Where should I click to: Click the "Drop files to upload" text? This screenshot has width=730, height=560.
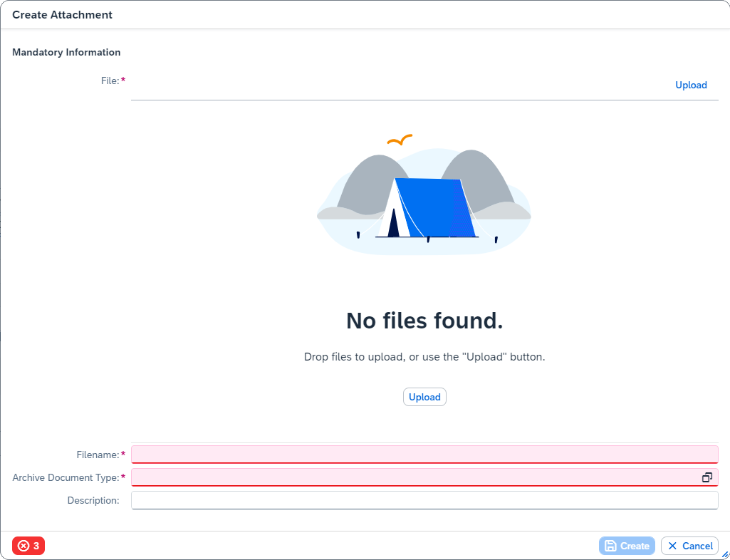click(x=424, y=357)
